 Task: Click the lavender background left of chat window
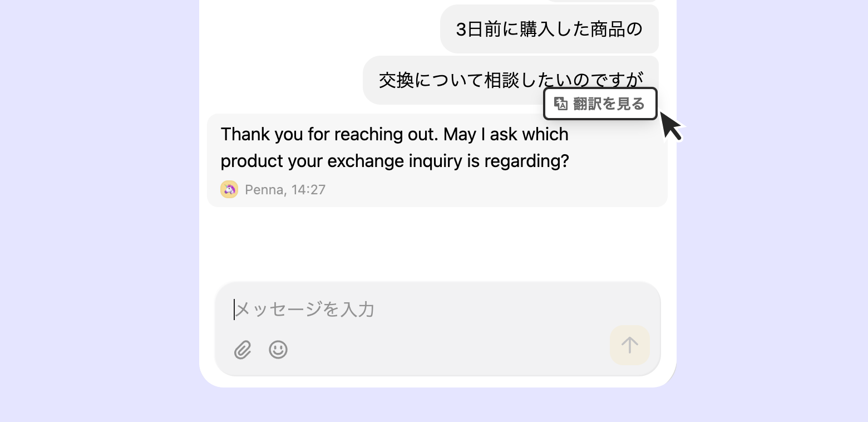pyautogui.click(x=100, y=212)
